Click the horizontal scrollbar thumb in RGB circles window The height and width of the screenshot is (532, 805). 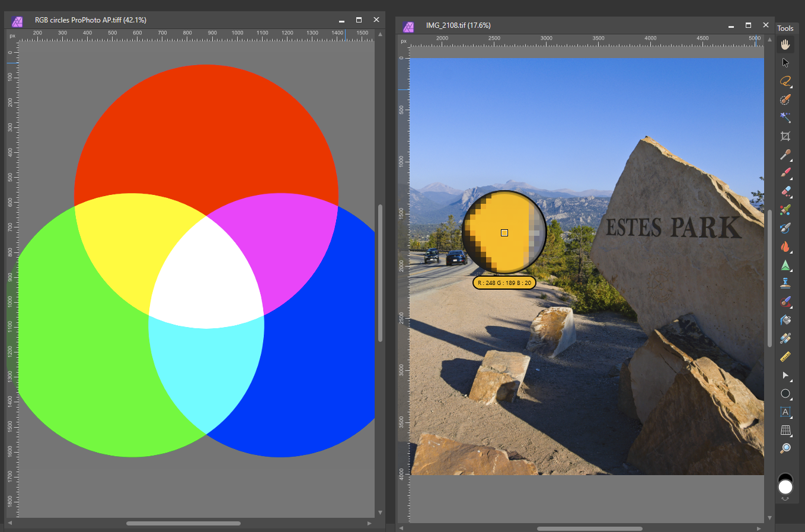click(x=183, y=523)
